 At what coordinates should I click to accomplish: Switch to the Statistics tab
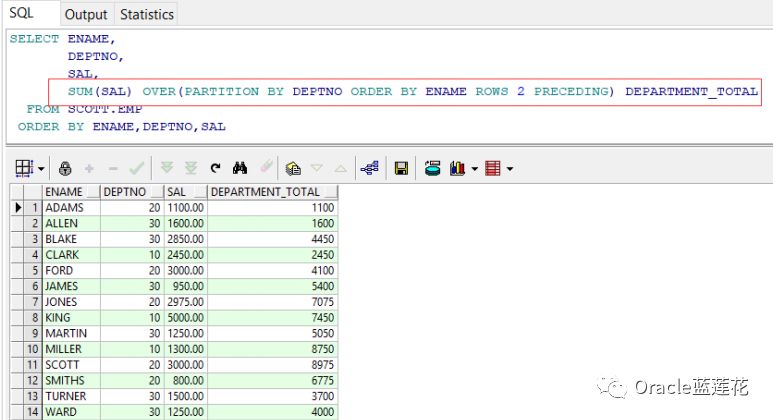pyautogui.click(x=146, y=14)
